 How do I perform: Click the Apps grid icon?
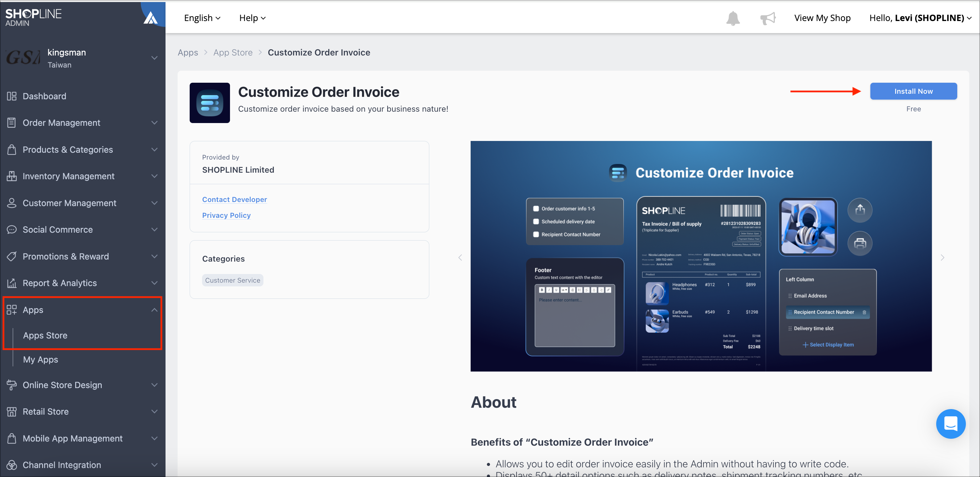coord(12,309)
